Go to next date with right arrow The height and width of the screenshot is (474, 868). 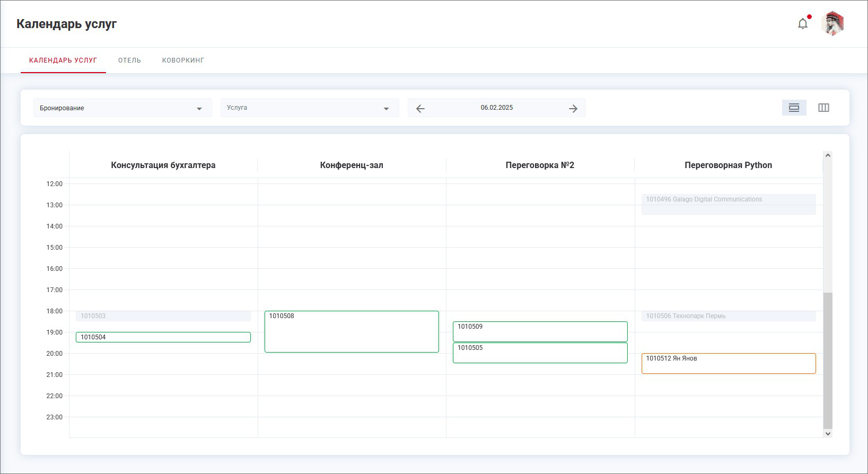click(x=573, y=108)
